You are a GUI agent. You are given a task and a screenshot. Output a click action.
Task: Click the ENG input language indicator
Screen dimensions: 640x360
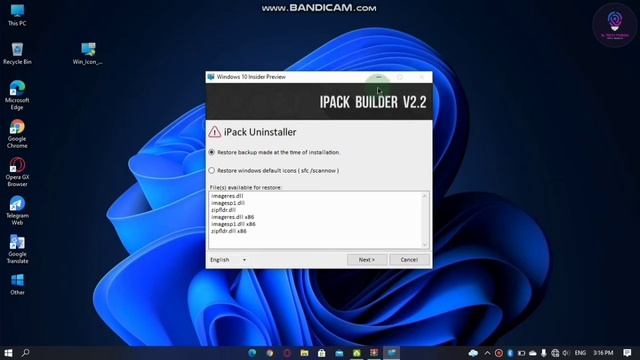pos(580,353)
